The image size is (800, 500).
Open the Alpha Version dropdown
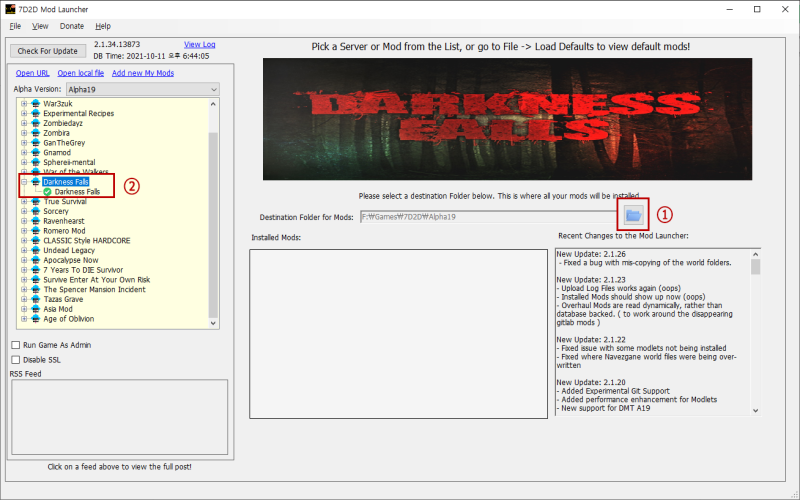click(x=142, y=89)
